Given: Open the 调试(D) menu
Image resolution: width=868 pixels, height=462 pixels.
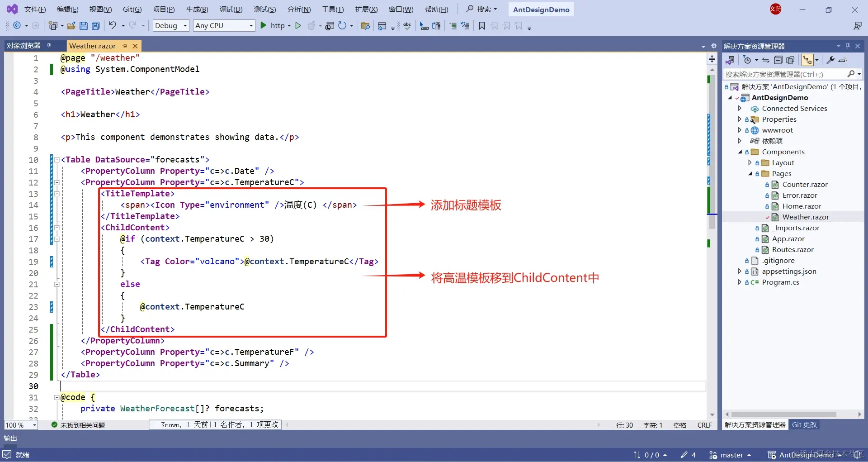Looking at the screenshot, I should pyautogui.click(x=231, y=10).
